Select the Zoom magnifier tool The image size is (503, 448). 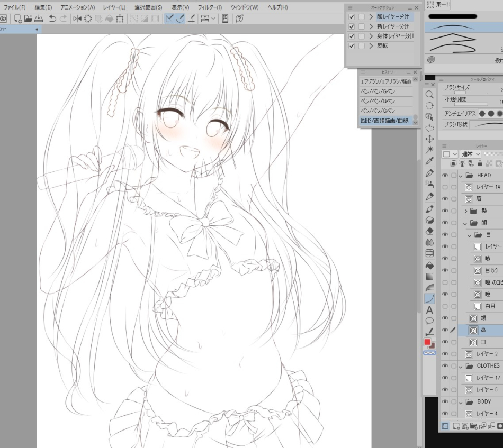pos(429,95)
